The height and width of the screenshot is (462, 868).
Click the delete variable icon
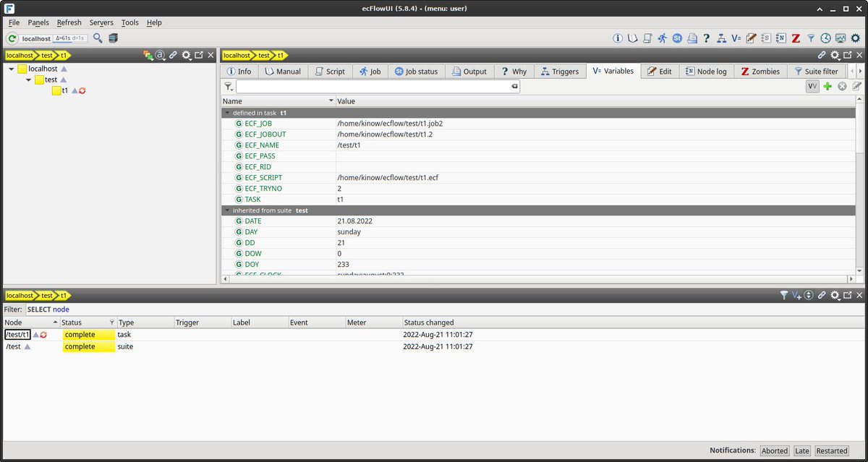pyautogui.click(x=842, y=86)
